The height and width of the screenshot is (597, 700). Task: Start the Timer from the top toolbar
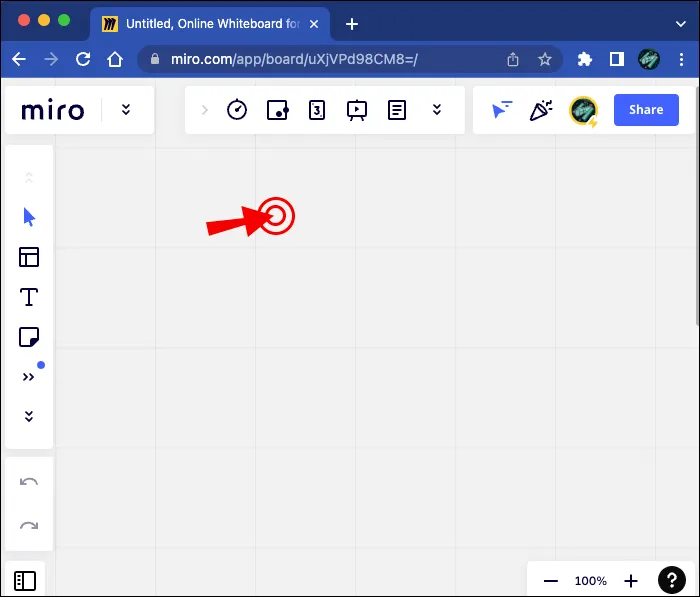click(237, 110)
